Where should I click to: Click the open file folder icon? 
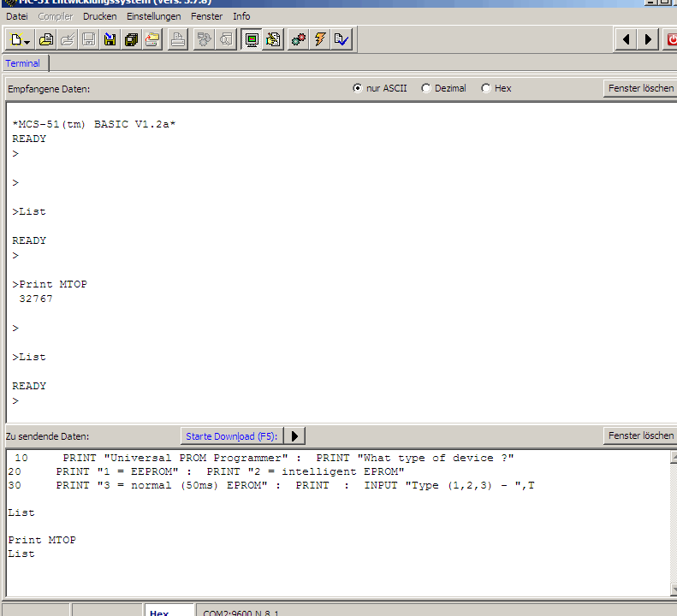click(45, 39)
